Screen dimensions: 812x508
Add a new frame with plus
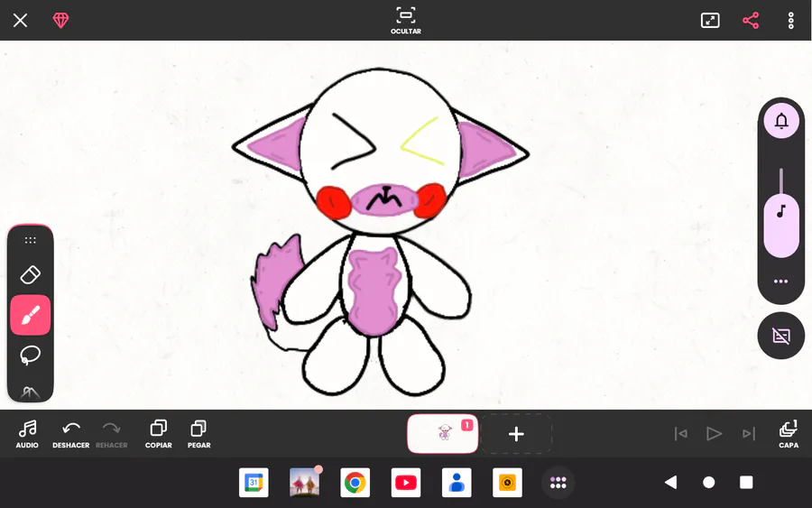[x=516, y=434]
